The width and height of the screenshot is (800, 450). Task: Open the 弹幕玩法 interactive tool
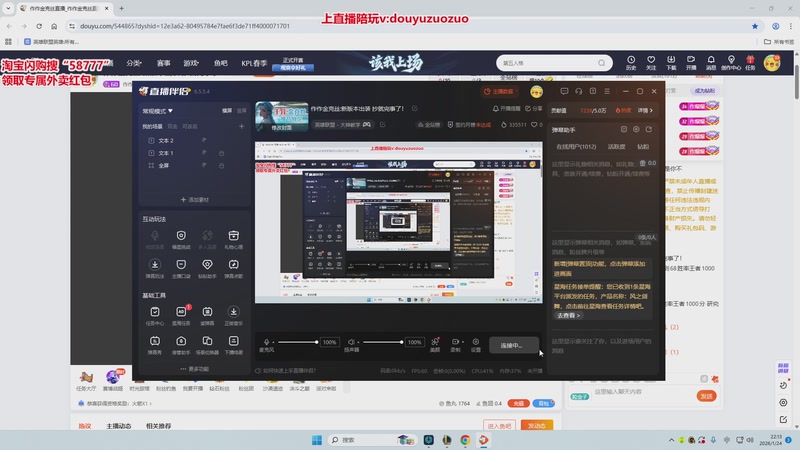pos(155,268)
